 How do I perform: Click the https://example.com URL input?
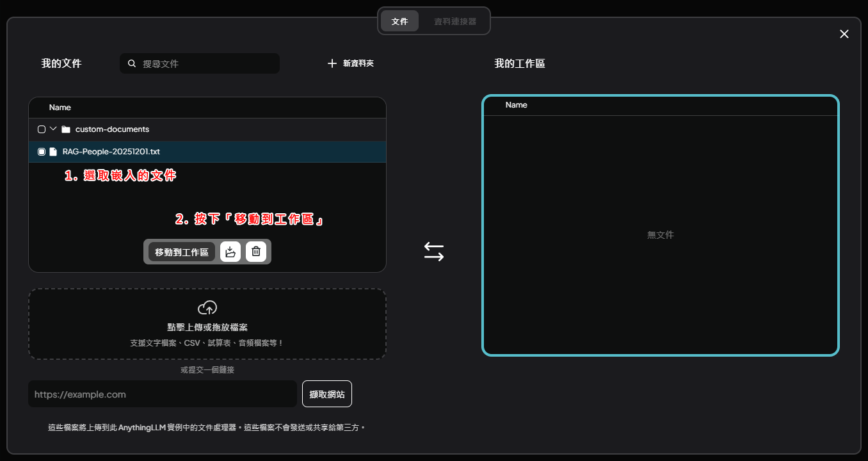click(162, 394)
